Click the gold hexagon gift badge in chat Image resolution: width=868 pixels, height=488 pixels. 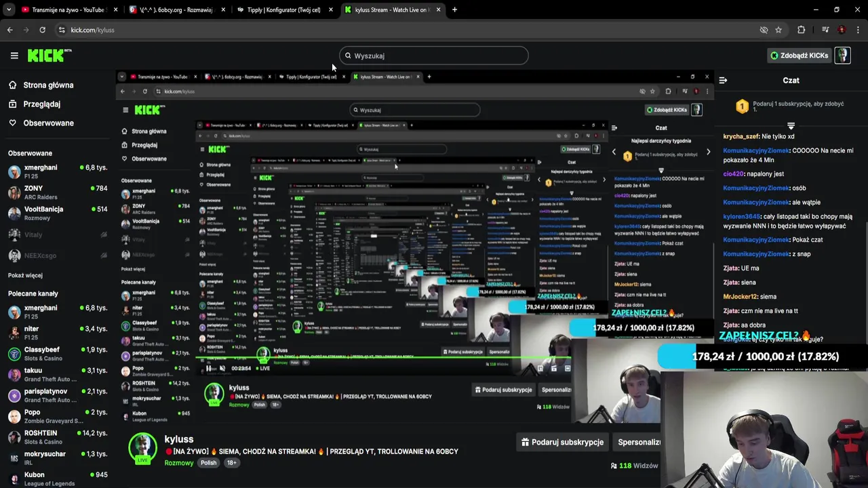pos(742,106)
